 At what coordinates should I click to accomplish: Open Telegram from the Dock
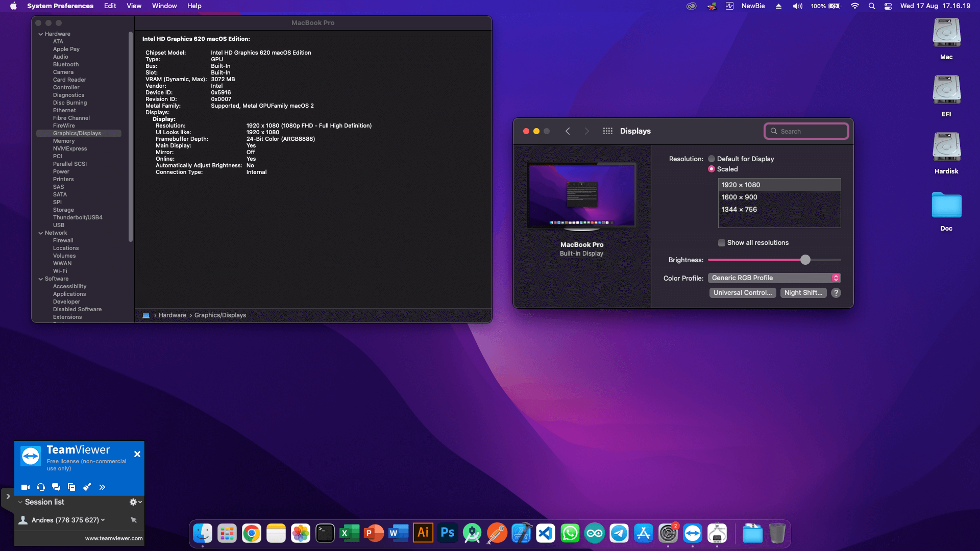click(x=619, y=534)
